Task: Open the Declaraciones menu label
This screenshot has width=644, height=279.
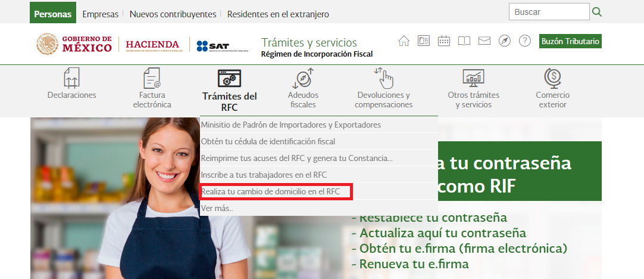Action: pyautogui.click(x=71, y=95)
